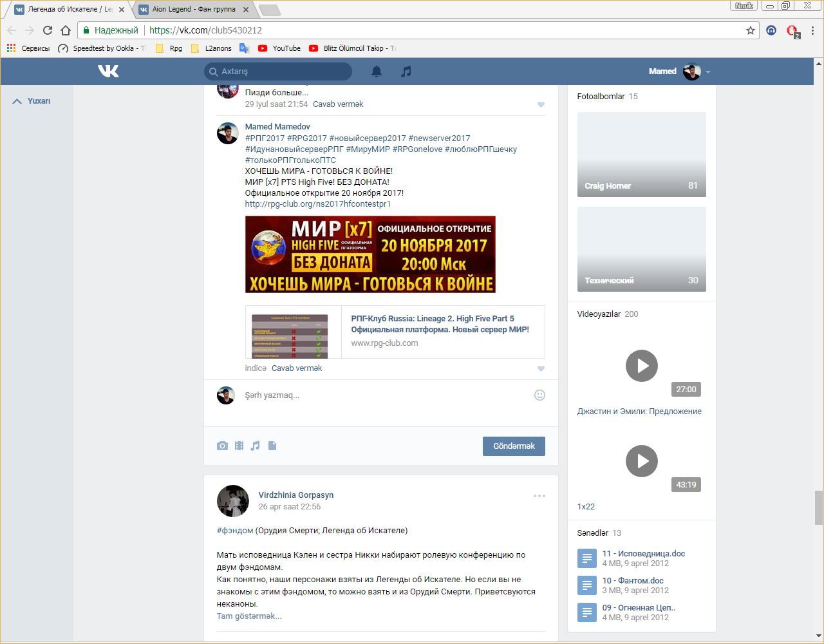Like Mamed Mamedov's MIR x7 comment
The width and height of the screenshot is (824, 644).
click(x=541, y=368)
